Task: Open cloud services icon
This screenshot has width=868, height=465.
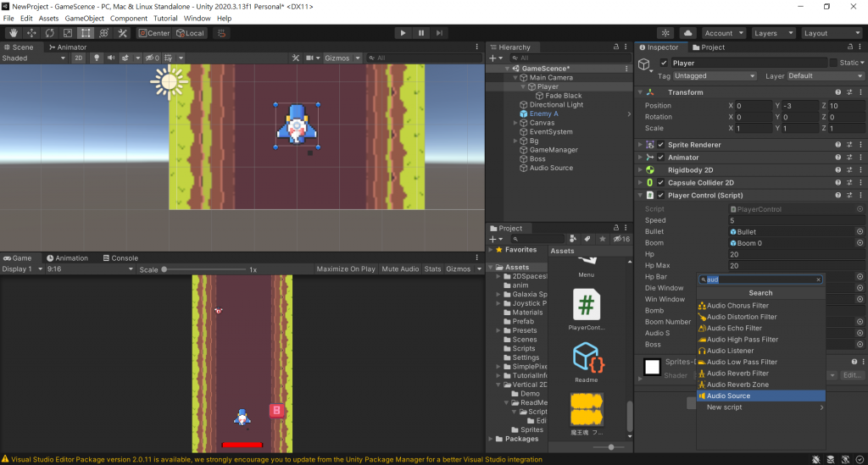Action: (x=687, y=33)
